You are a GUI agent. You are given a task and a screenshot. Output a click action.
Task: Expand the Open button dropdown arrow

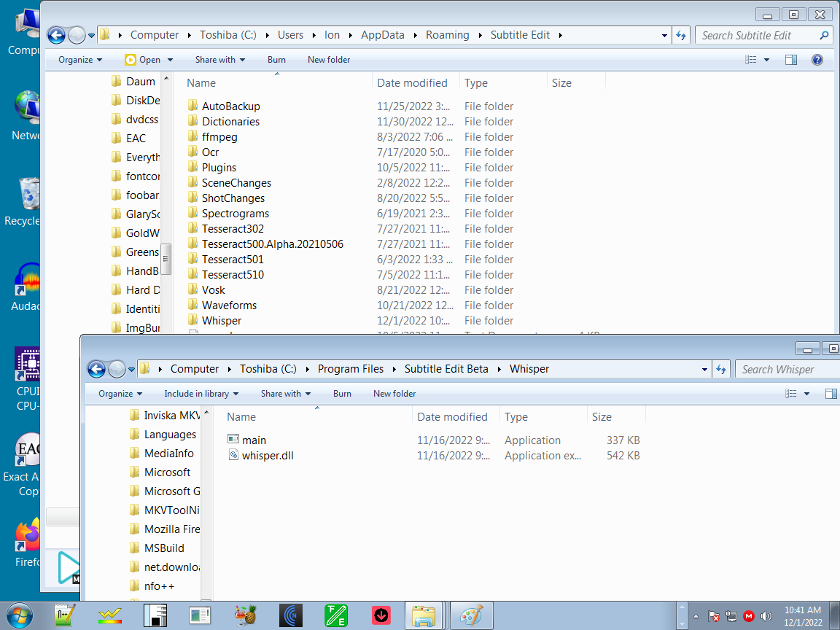click(171, 60)
